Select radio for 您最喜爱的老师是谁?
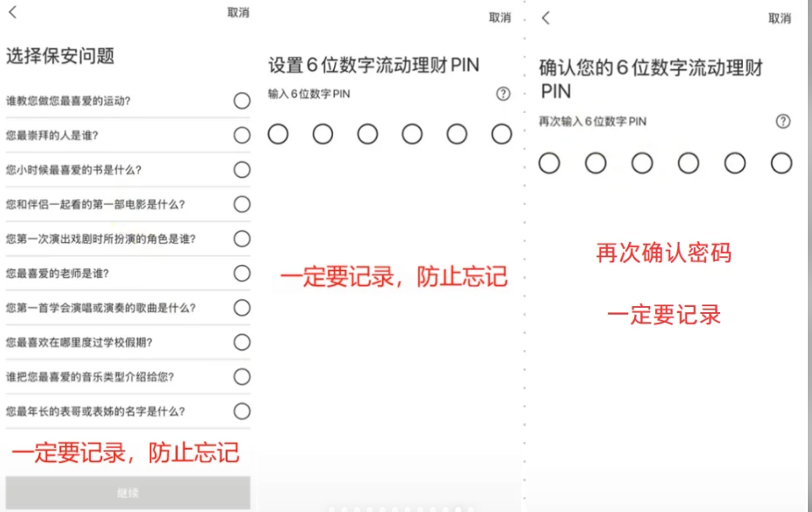 [x=242, y=273]
